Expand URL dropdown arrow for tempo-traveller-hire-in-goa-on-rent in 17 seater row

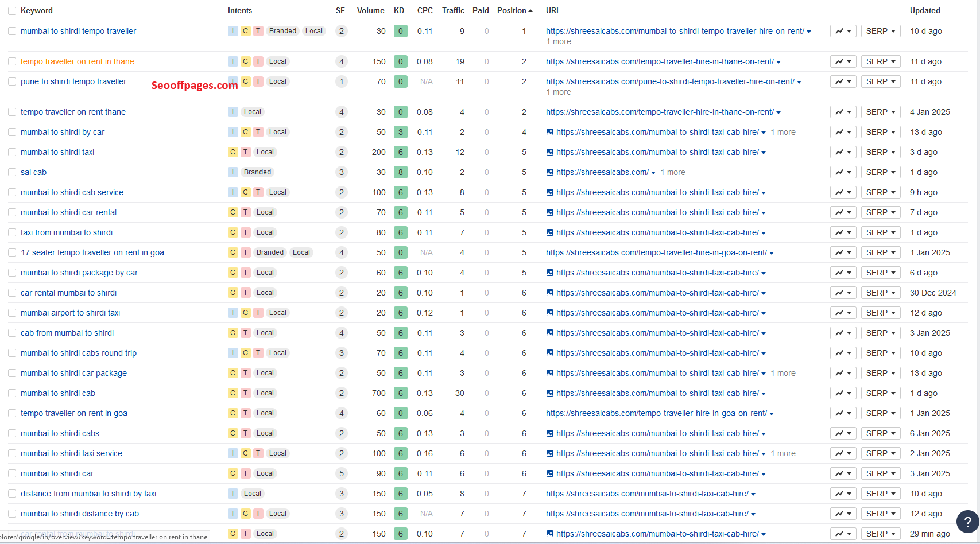pyautogui.click(x=772, y=253)
